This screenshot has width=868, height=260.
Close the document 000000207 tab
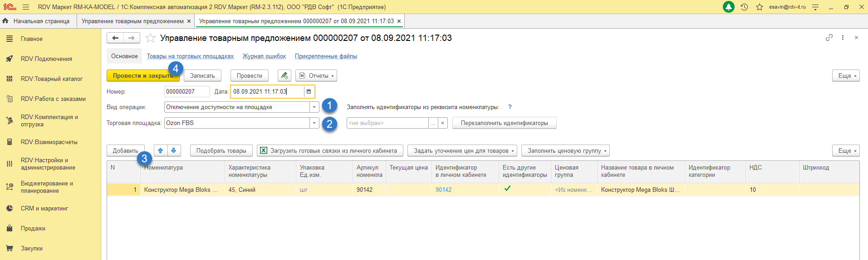coord(399,21)
